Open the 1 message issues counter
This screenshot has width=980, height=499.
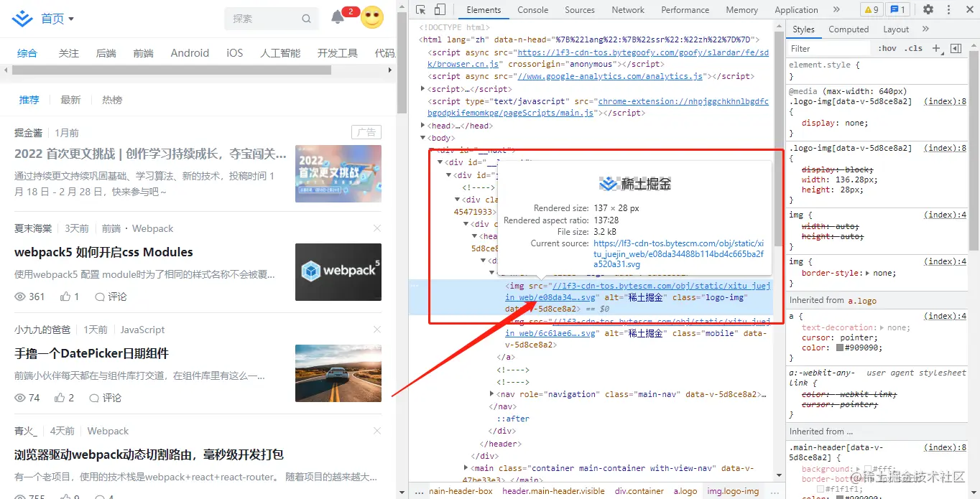[x=897, y=9]
